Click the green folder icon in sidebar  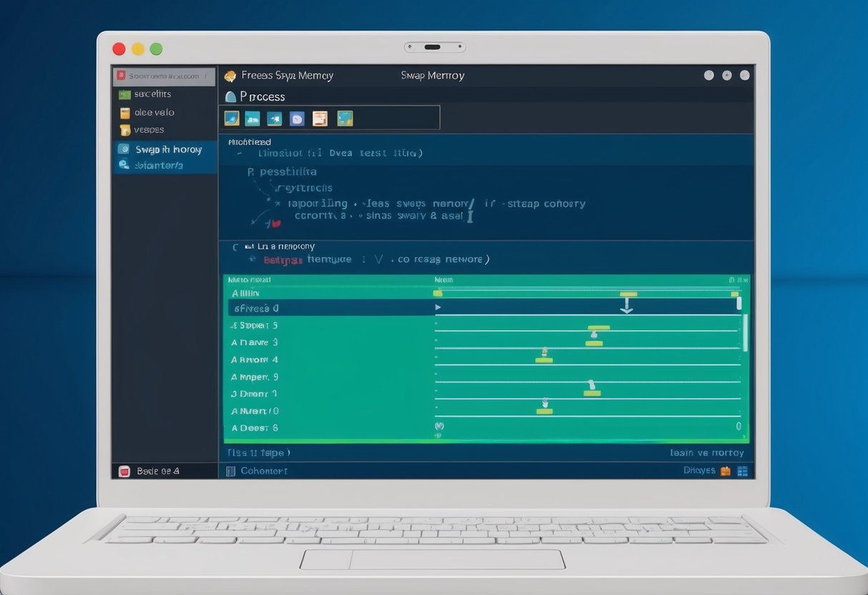click(125, 94)
